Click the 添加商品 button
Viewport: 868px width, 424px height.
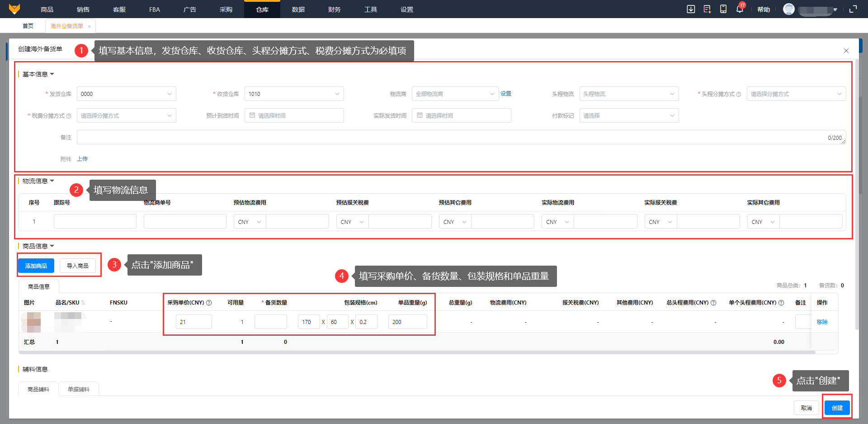pyautogui.click(x=36, y=266)
